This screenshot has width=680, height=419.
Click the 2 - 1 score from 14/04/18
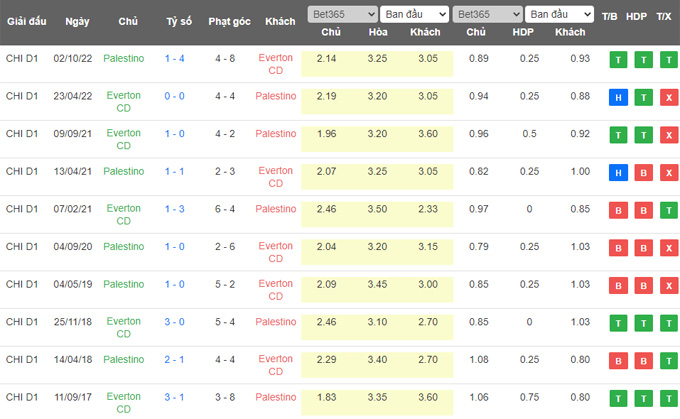(x=174, y=359)
